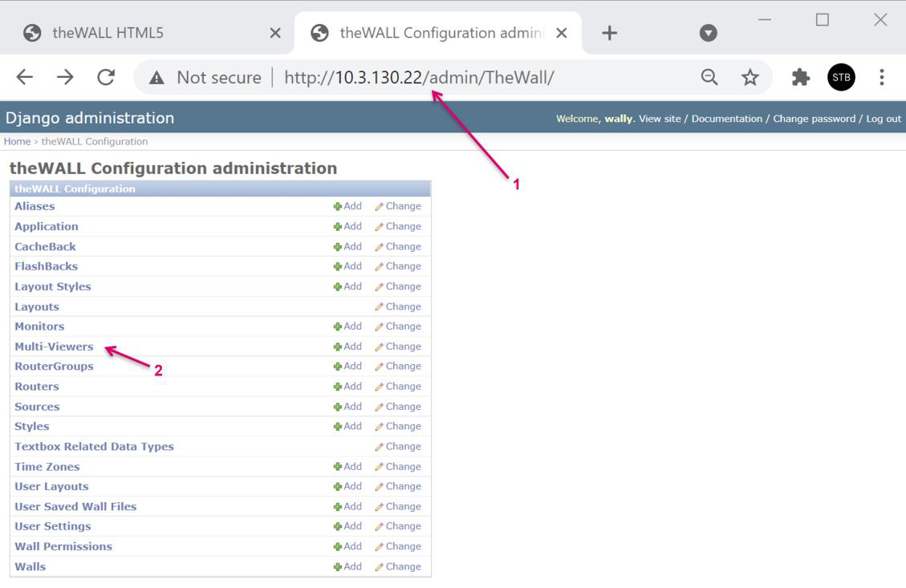Click the zoom magnifier icon in address bar
This screenshot has height=588, width=906.
[709, 77]
